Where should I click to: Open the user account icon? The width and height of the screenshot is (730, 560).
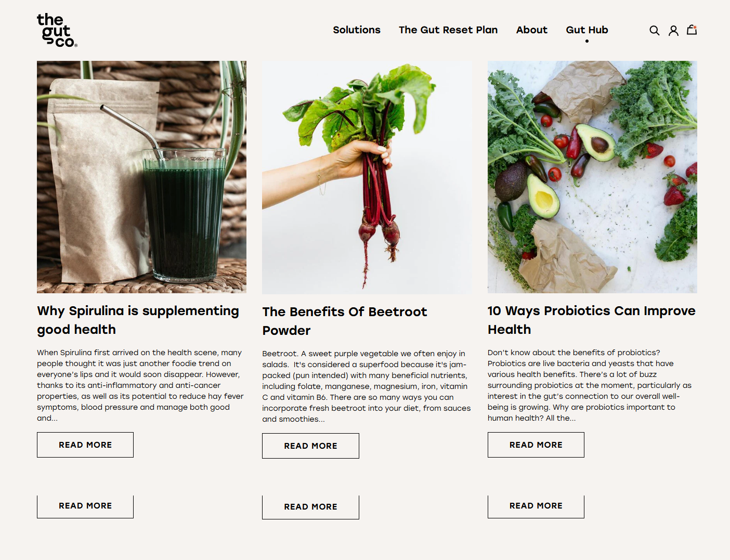(673, 31)
